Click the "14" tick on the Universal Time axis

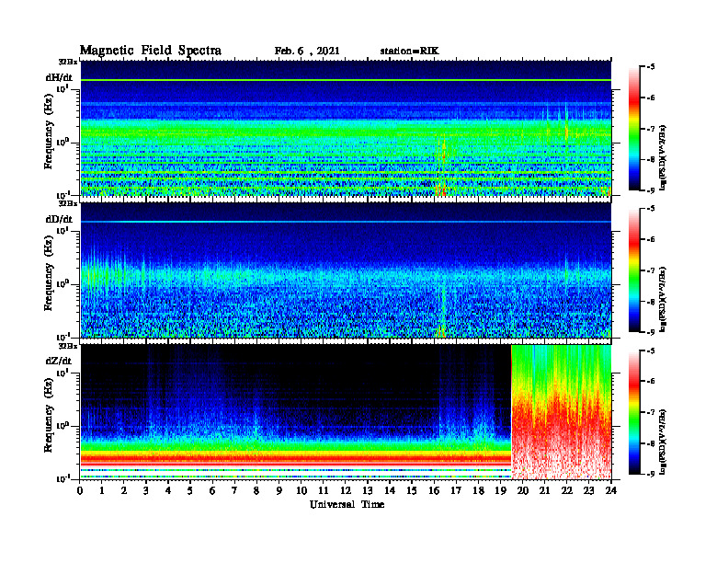pyautogui.click(x=390, y=490)
